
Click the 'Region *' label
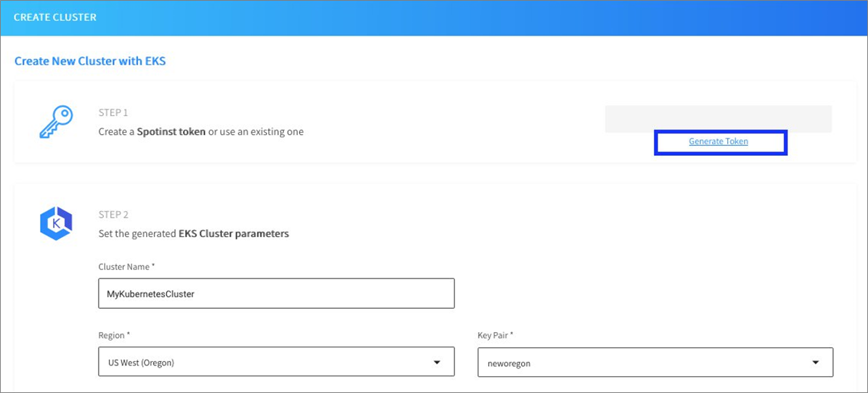coord(115,335)
